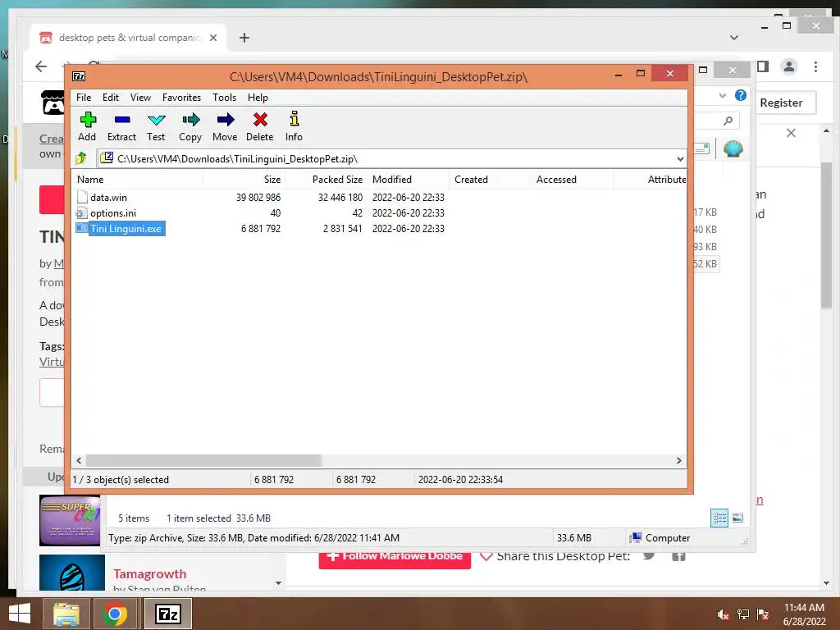Open the Windows Start button

click(20, 614)
